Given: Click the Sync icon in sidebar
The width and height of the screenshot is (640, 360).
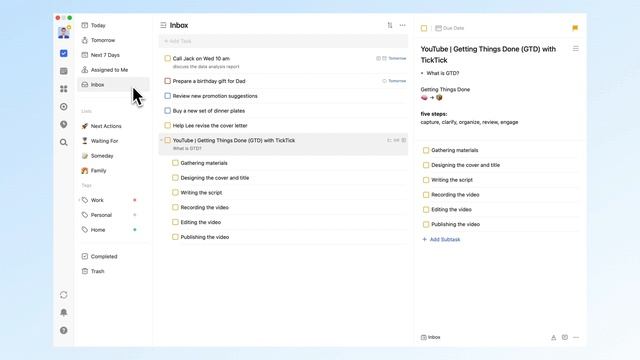Looking at the screenshot, I should (x=64, y=295).
